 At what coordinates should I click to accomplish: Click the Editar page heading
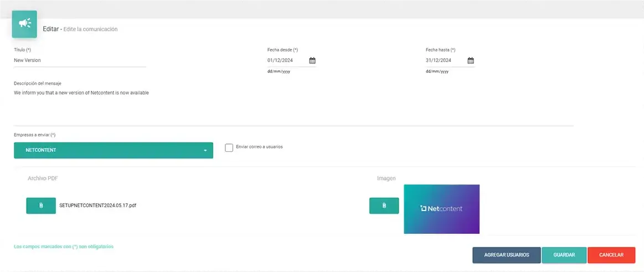[x=50, y=29]
